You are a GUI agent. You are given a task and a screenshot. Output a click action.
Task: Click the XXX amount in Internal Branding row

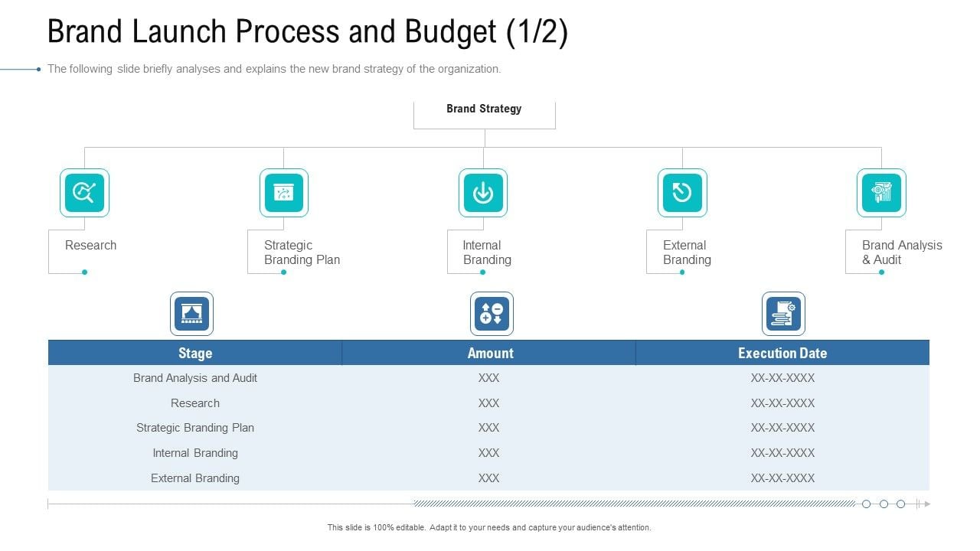488,453
